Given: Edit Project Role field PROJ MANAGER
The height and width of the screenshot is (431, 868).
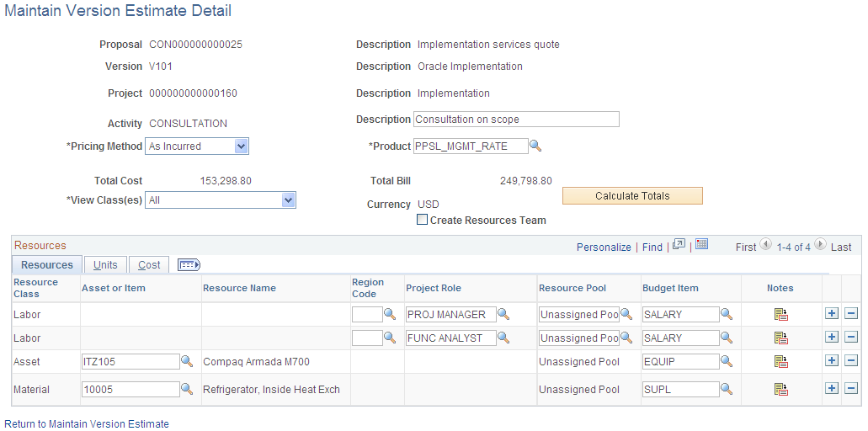Looking at the screenshot, I should click(x=450, y=314).
